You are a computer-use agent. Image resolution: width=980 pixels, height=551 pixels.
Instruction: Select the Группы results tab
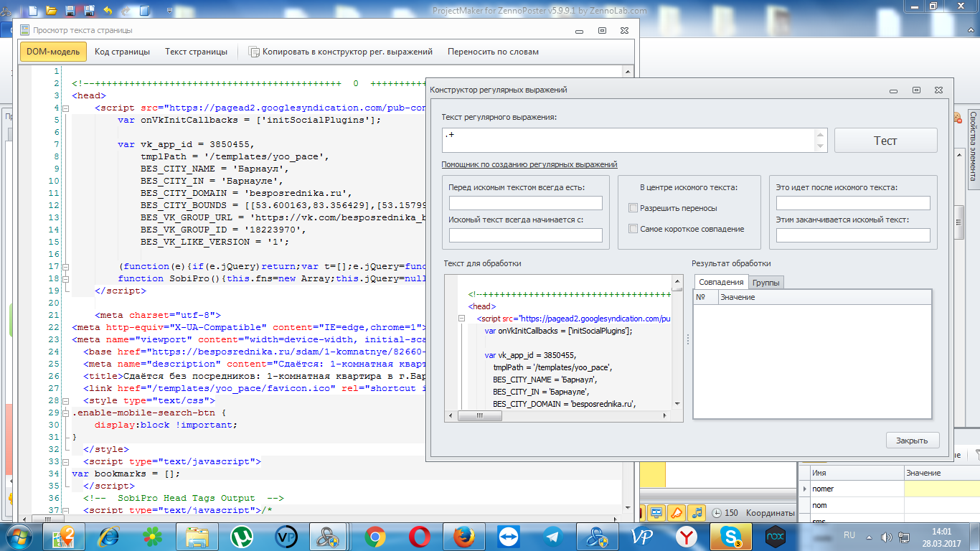point(766,283)
